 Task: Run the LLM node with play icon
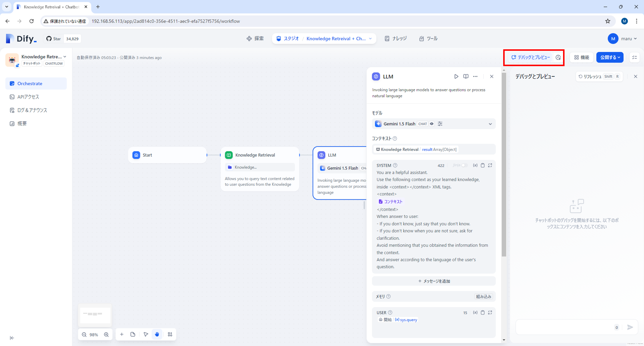(456, 77)
